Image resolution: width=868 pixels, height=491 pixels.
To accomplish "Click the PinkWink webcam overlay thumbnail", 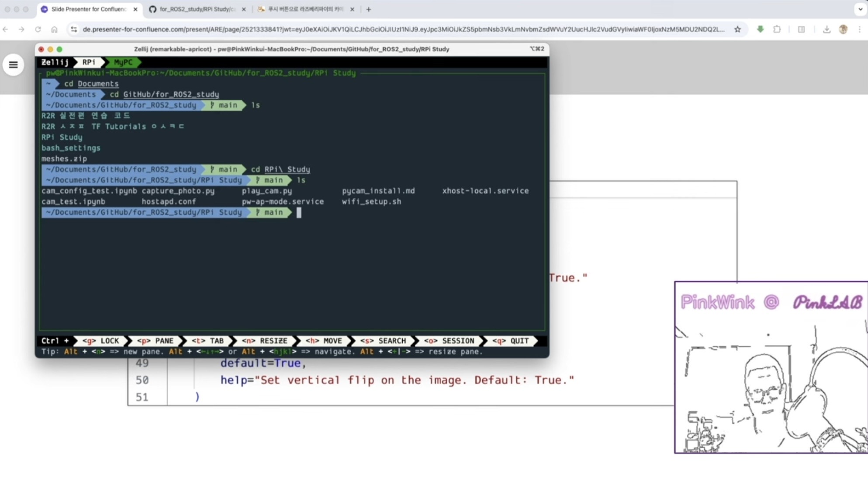I will click(x=771, y=367).
